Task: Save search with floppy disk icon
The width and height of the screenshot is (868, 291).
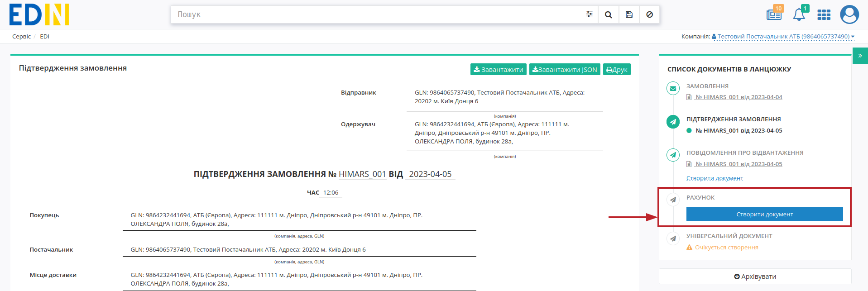Action: coord(629,14)
